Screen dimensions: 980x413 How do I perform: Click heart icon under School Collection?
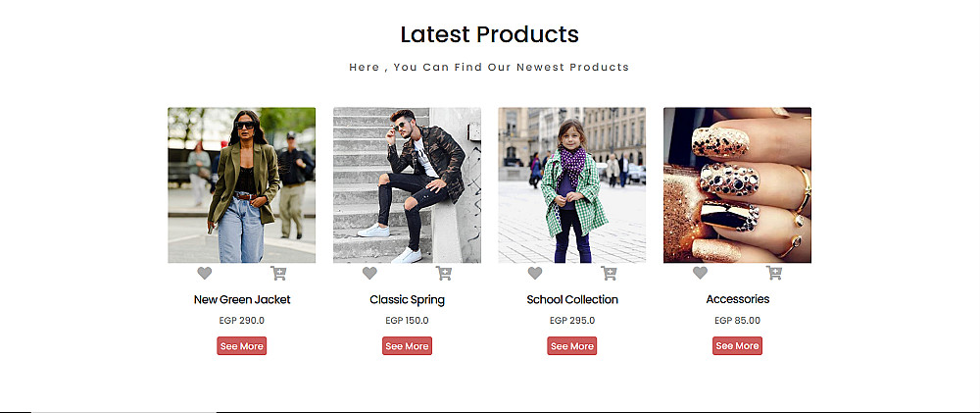tap(534, 274)
